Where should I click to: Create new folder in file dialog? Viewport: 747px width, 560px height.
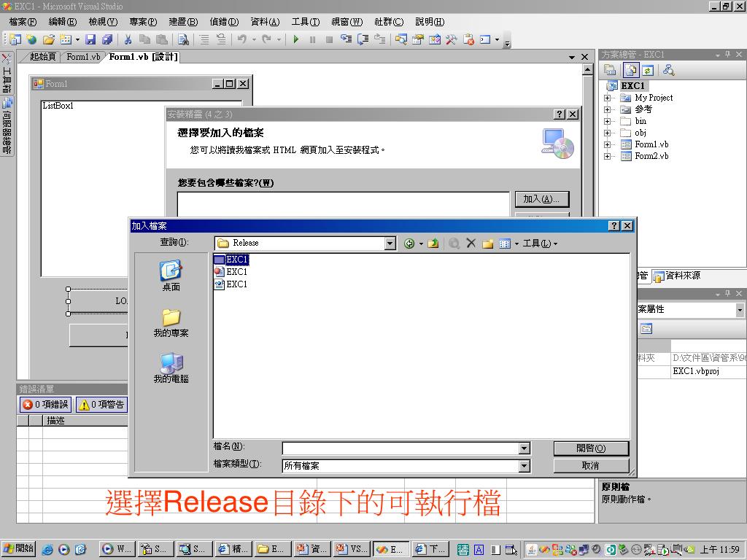point(487,244)
